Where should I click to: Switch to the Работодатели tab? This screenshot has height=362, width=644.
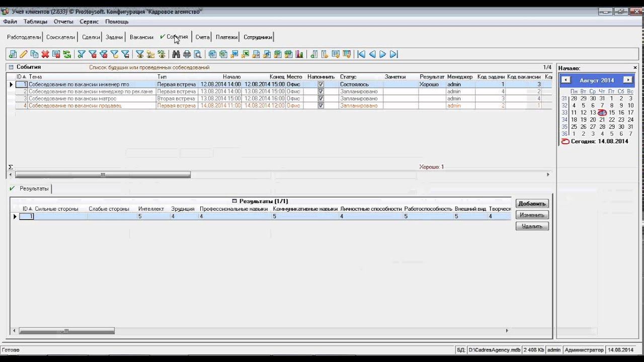tap(24, 37)
